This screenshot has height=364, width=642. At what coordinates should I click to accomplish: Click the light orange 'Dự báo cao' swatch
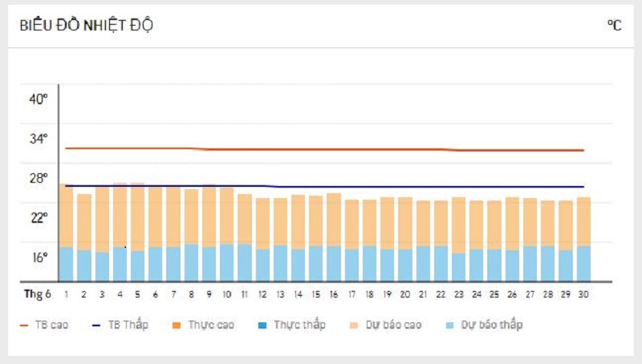pos(354,326)
